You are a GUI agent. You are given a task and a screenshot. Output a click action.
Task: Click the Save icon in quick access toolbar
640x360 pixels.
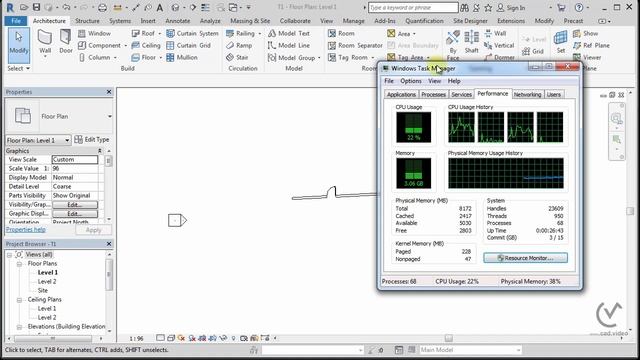point(36,7)
